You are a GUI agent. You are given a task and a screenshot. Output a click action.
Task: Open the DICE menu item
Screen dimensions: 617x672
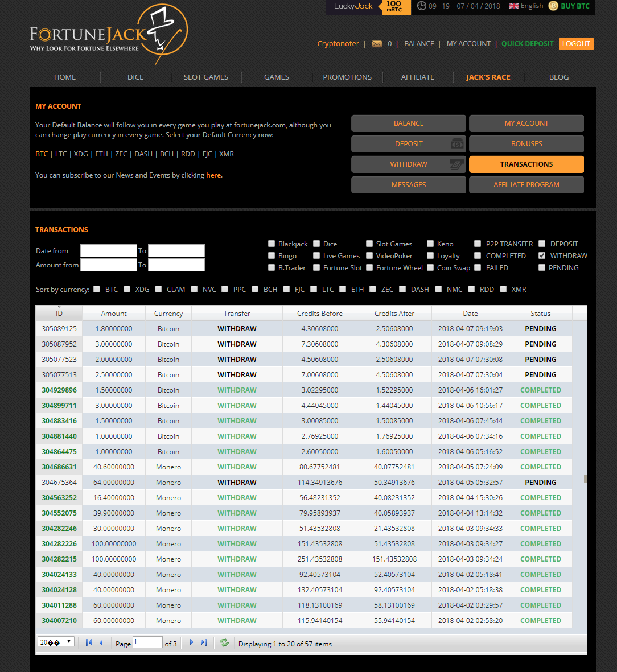[x=135, y=77]
